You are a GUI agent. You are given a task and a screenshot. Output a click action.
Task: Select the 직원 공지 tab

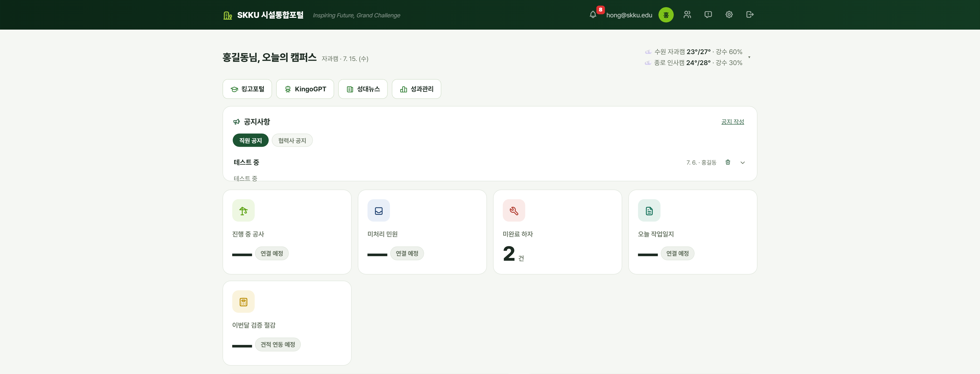[x=251, y=140]
